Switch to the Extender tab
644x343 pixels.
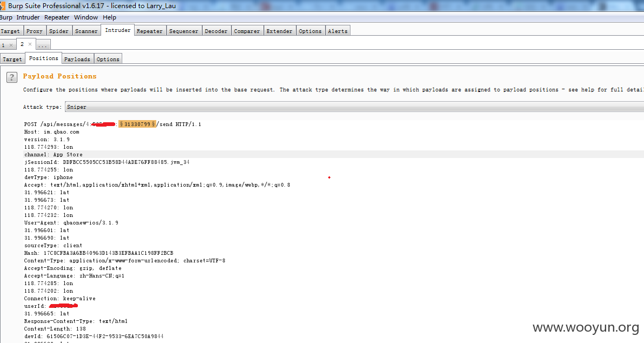coord(280,31)
